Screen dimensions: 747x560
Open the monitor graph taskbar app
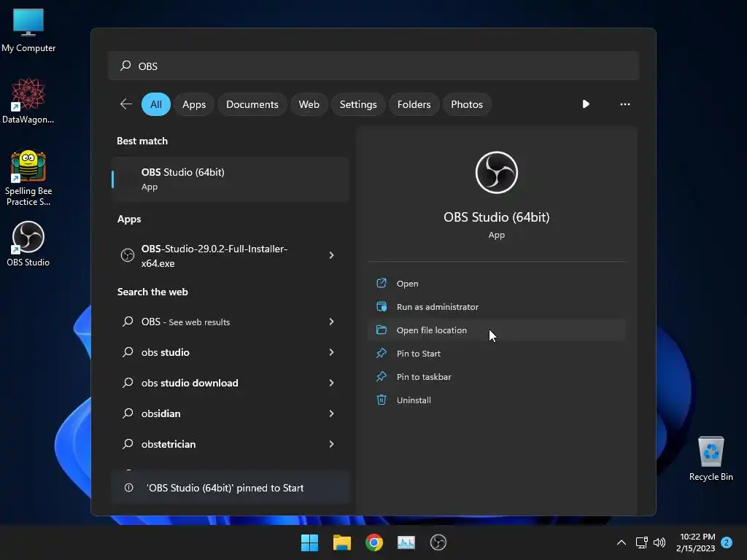pos(406,542)
